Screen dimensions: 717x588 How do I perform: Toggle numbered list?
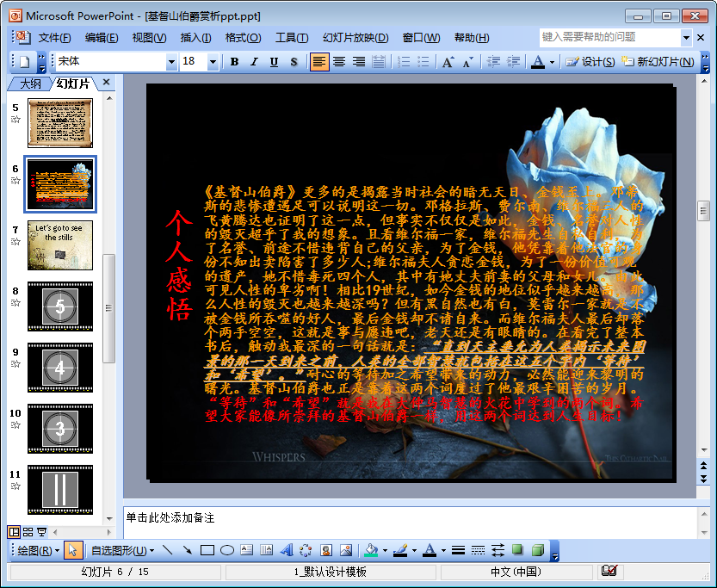click(x=404, y=62)
